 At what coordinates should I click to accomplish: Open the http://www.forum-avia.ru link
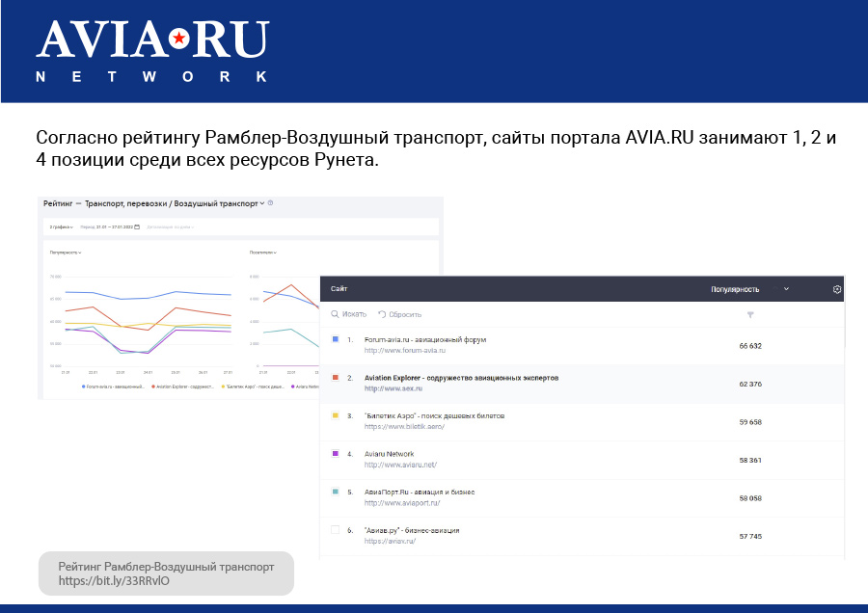pos(405,350)
